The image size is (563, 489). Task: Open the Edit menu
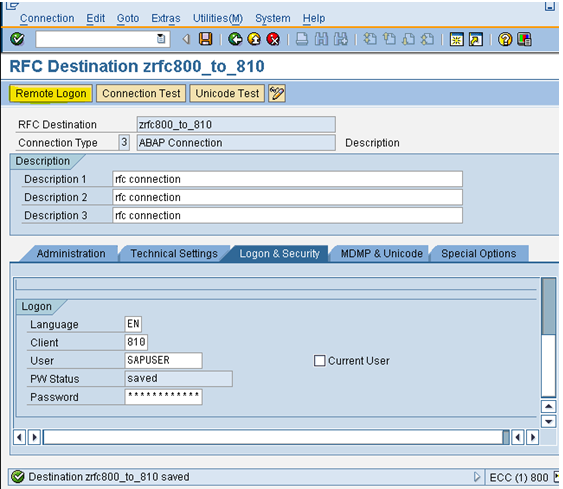click(96, 18)
